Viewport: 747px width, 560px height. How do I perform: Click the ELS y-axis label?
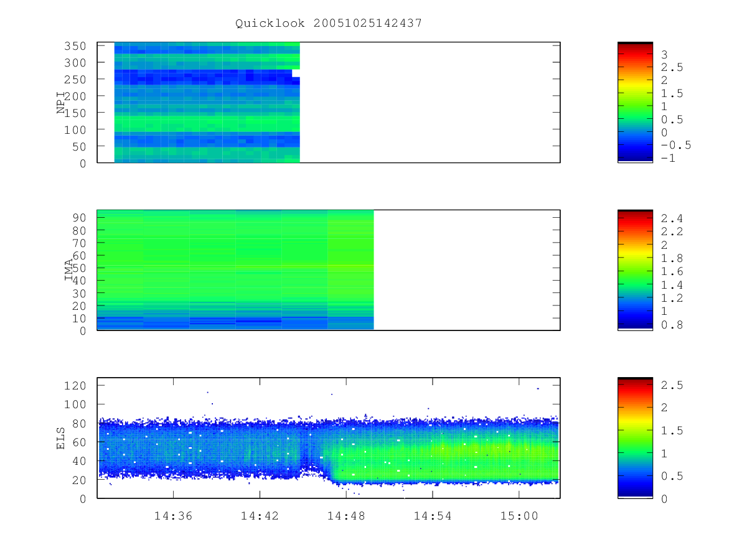coord(61,438)
